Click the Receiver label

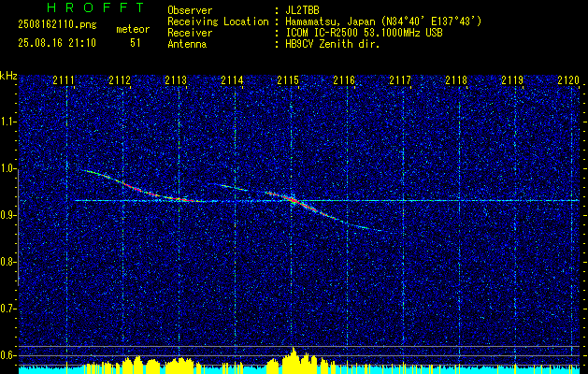point(190,33)
